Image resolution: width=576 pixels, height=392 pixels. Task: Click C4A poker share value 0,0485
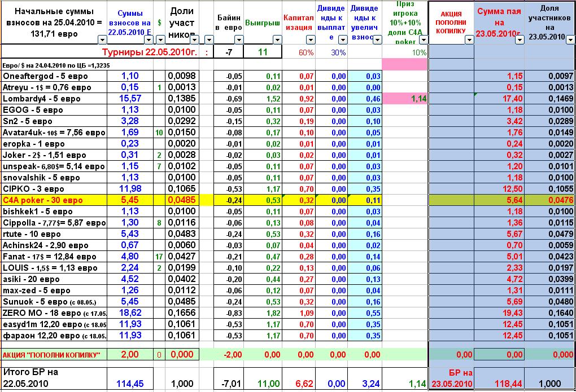tap(182, 200)
